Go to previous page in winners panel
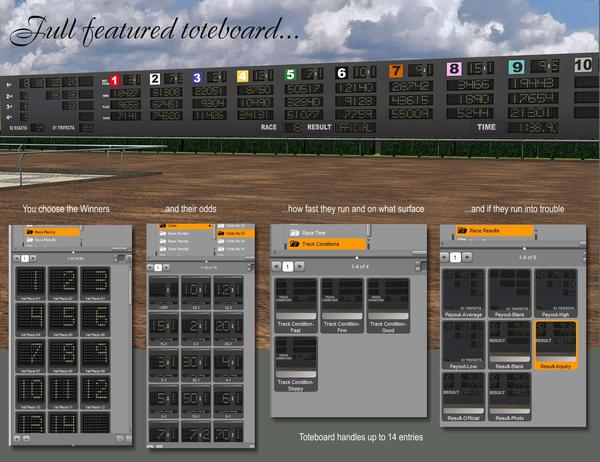 coord(17,258)
